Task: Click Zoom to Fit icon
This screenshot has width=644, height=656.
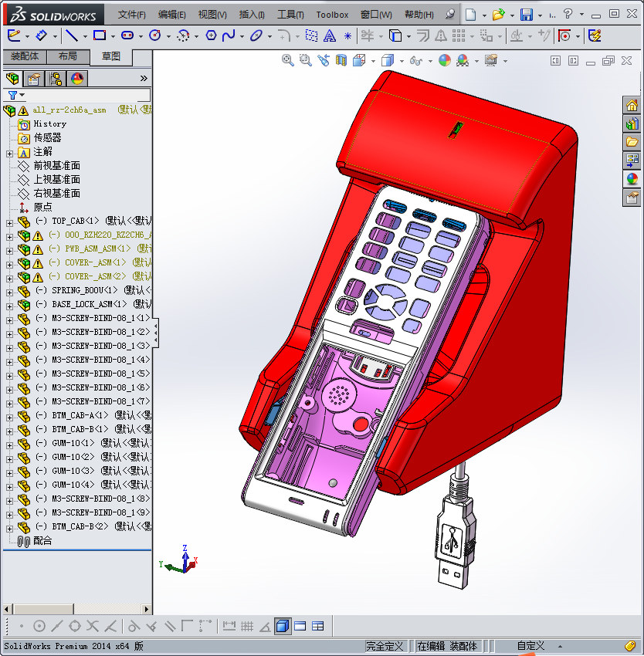Action: [x=288, y=60]
